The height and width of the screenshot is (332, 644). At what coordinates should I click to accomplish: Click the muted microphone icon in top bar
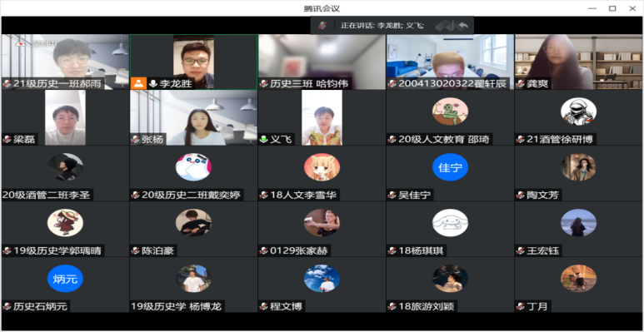(322, 26)
